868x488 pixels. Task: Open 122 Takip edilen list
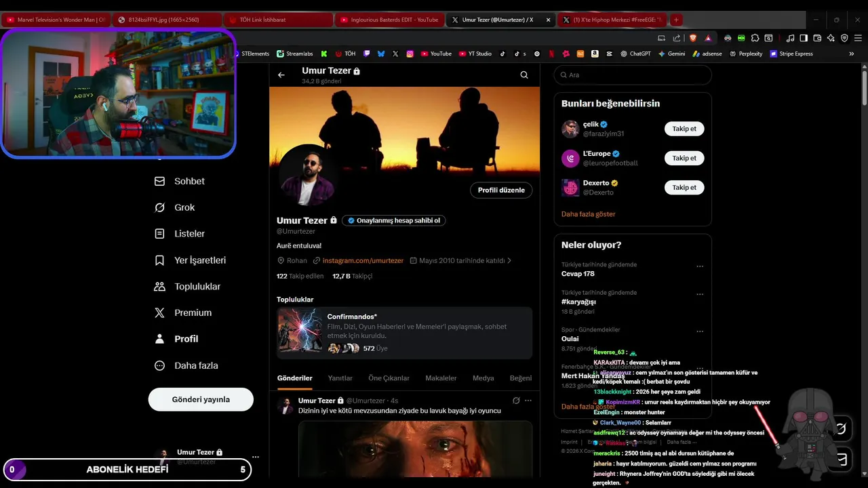click(300, 276)
